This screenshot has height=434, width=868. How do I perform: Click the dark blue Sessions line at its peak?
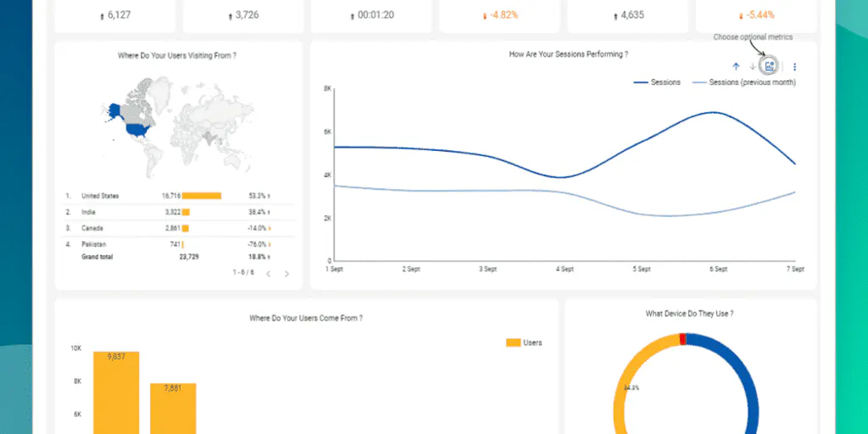pyautogui.click(x=715, y=113)
